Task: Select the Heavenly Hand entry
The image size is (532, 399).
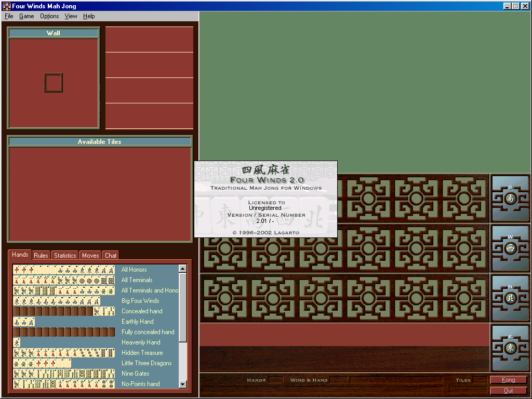Action: click(x=141, y=342)
